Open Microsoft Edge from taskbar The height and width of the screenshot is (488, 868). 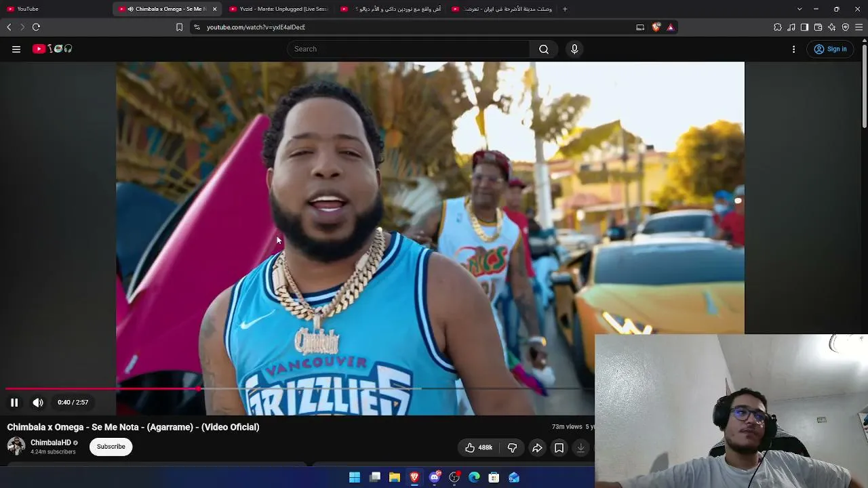(474, 478)
